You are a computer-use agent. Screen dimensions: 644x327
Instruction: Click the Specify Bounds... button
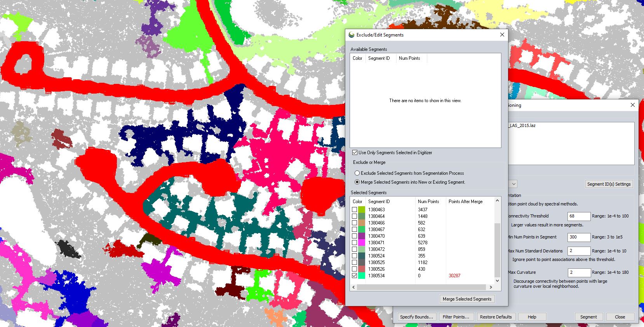416,317
